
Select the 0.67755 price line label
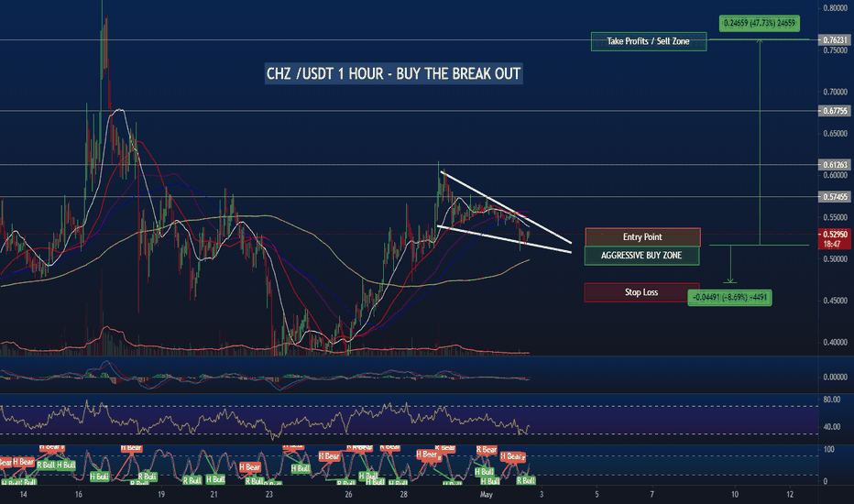pyautogui.click(x=835, y=111)
